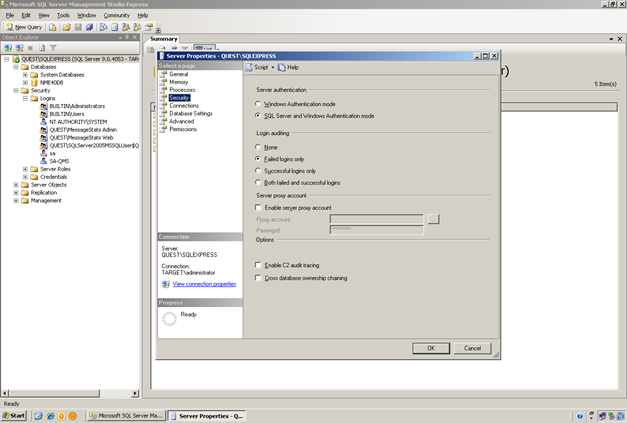627x423 pixels.
Task: Collapse the QUEST\SQLEXPRESS server node
Action: point(6,59)
